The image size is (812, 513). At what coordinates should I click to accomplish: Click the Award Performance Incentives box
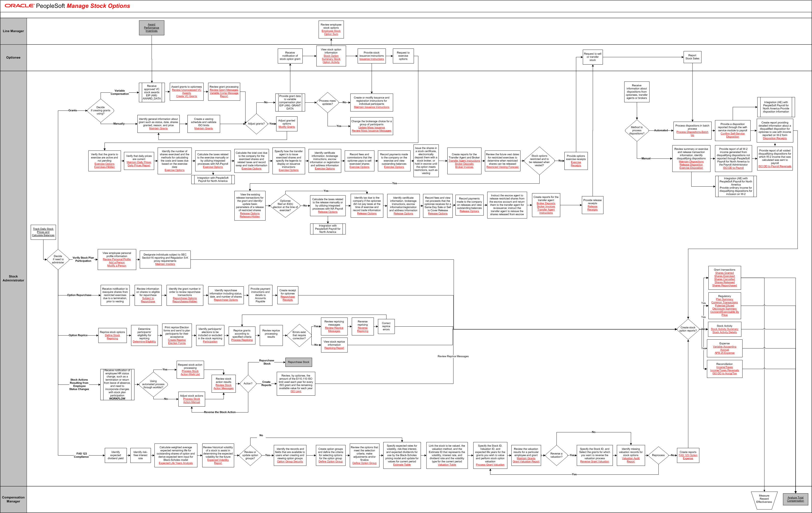(151, 28)
